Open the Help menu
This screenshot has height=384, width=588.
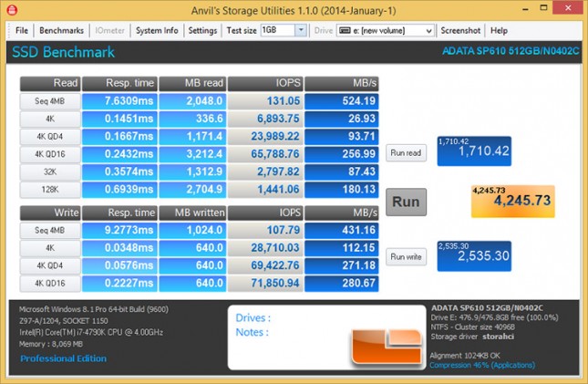(x=499, y=30)
